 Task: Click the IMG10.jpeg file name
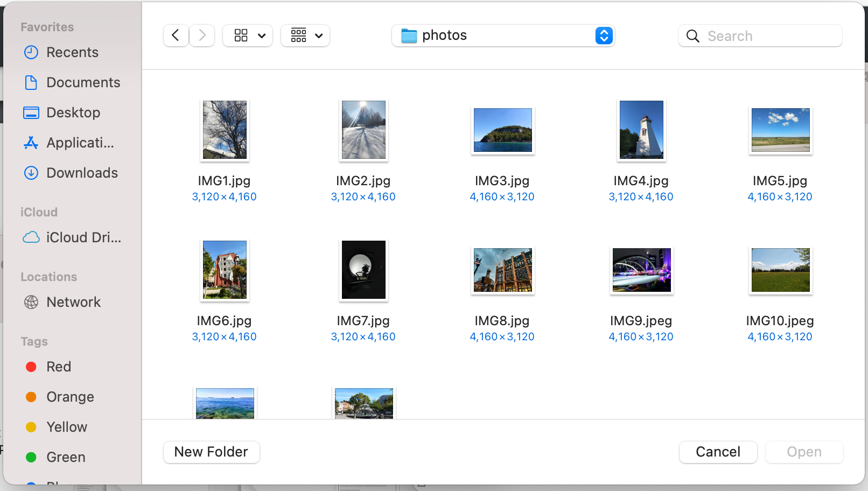(780, 321)
